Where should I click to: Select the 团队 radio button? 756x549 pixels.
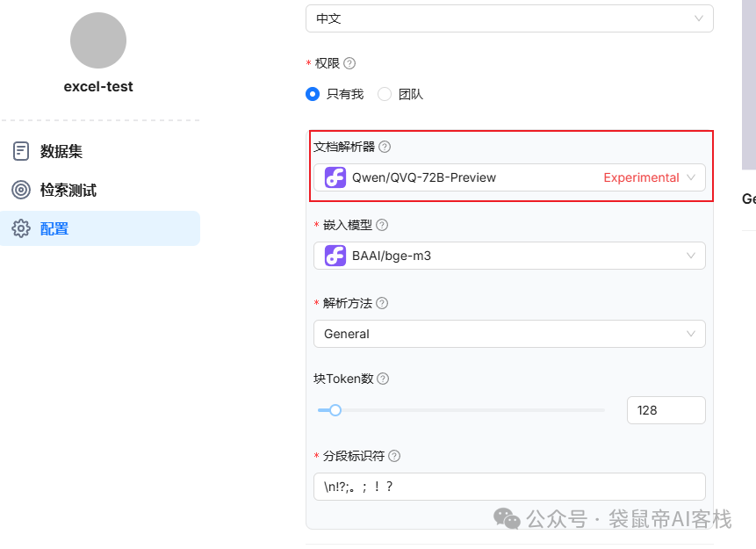(385, 94)
